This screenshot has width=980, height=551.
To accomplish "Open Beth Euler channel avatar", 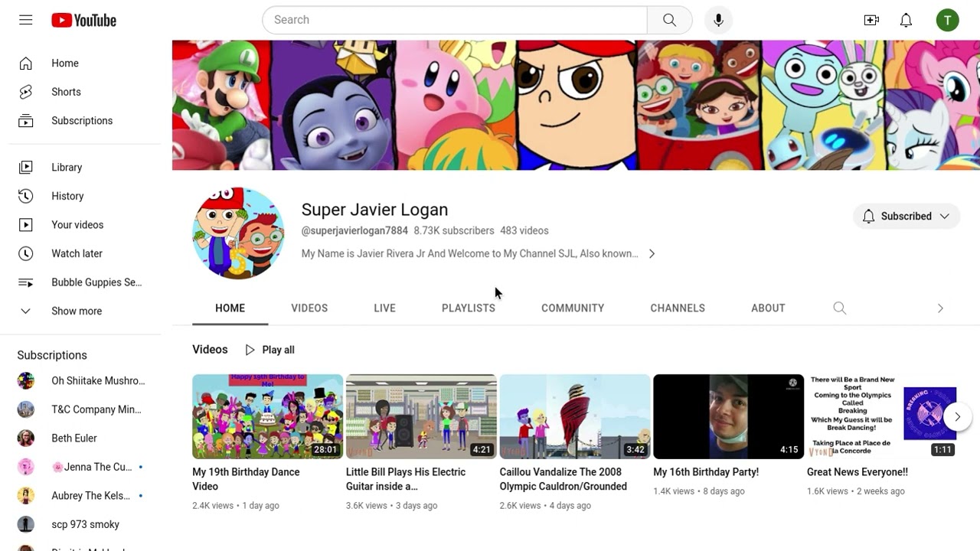I will pos(26,439).
